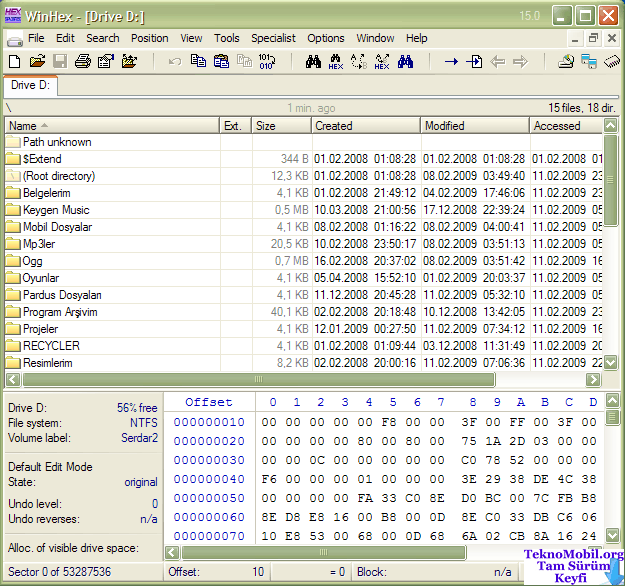The image size is (625, 586).
Task: Click the Go To Offset arrow icon
Action: click(x=451, y=62)
